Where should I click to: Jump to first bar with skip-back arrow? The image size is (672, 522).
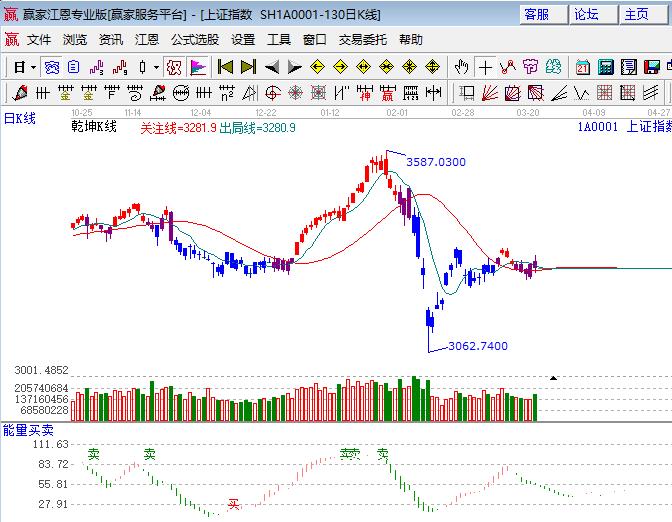tap(225, 67)
